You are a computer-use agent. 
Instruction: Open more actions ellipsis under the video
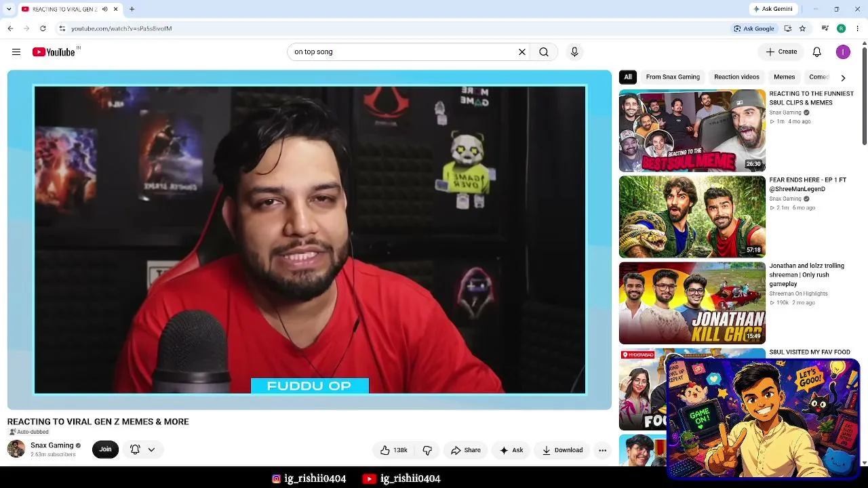pos(602,450)
